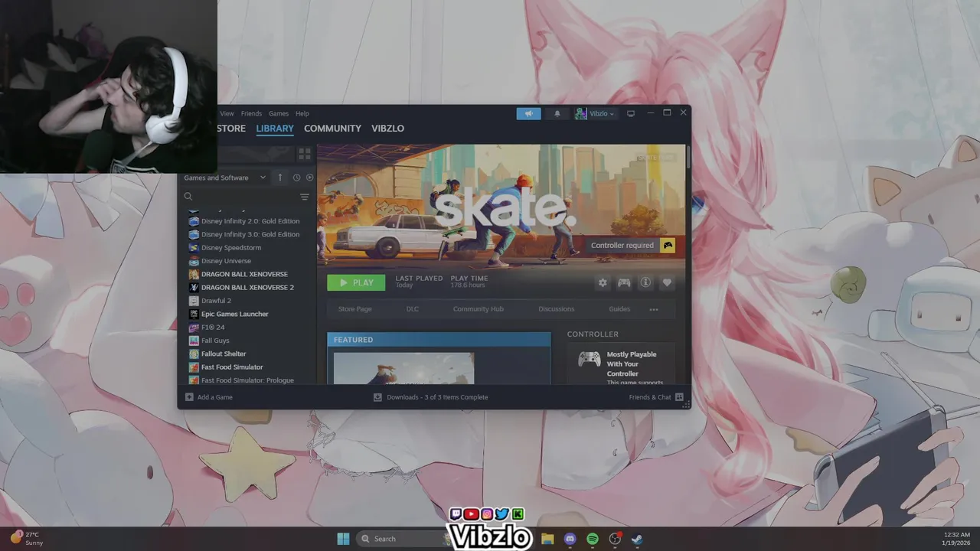Open Steam announcements megaphone button
Viewport: 980px width, 551px height.
tap(528, 113)
